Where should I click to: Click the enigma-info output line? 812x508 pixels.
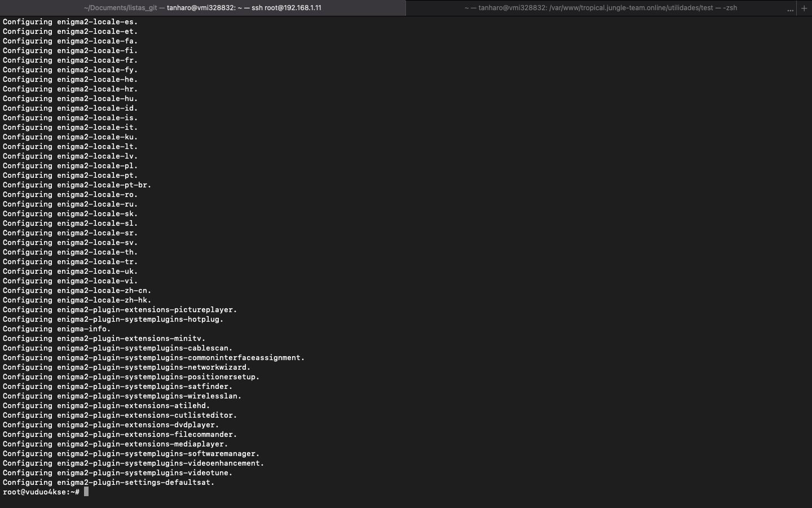tap(57, 329)
